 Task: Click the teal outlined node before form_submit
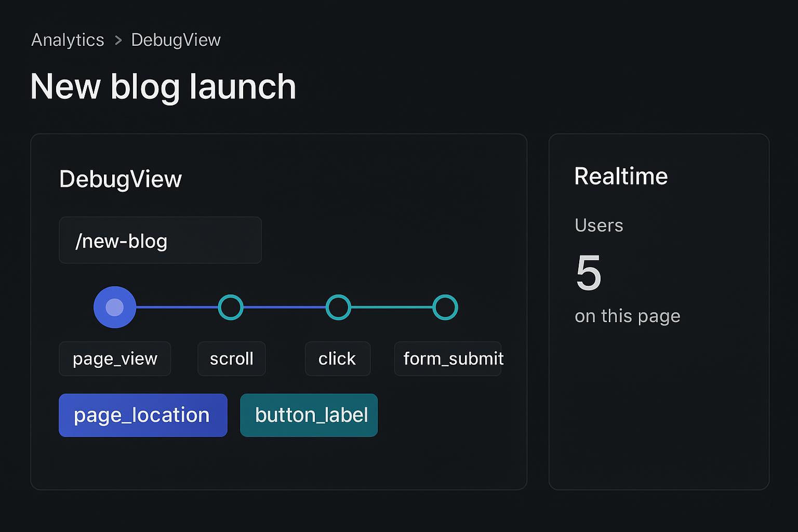338,307
